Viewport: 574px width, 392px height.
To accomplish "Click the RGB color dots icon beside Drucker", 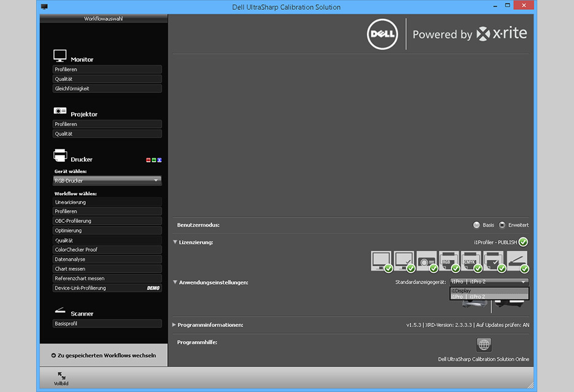I will click(x=154, y=160).
